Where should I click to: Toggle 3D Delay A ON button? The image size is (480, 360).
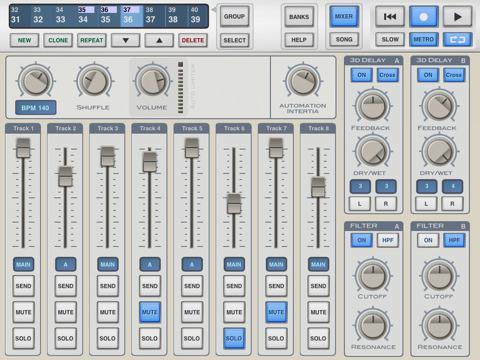pos(361,75)
